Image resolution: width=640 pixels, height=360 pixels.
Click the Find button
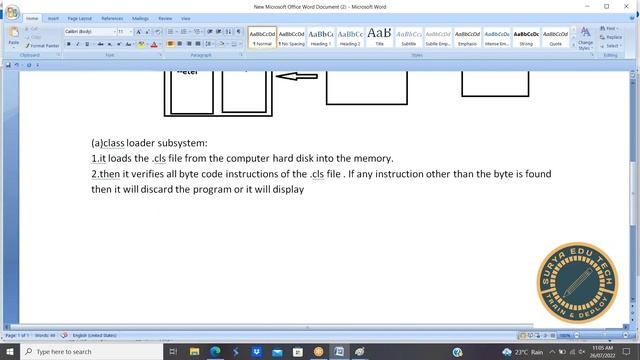click(x=610, y=29)
